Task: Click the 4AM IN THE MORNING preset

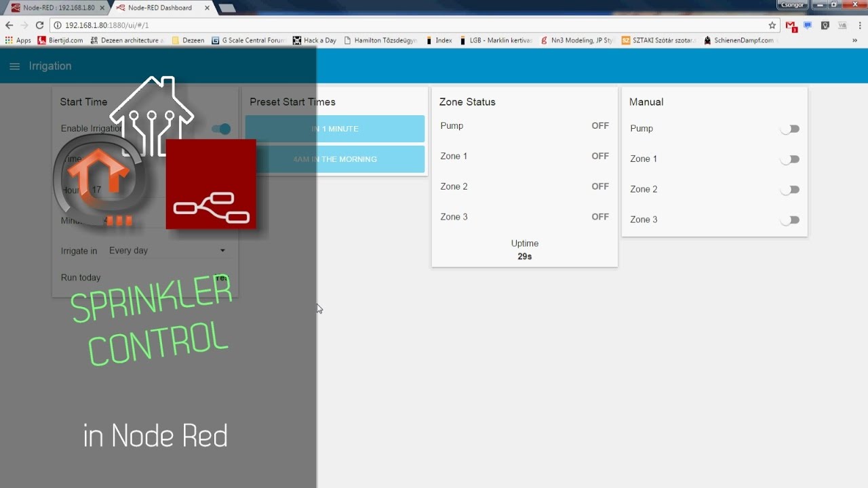Action: click(335, 159)
